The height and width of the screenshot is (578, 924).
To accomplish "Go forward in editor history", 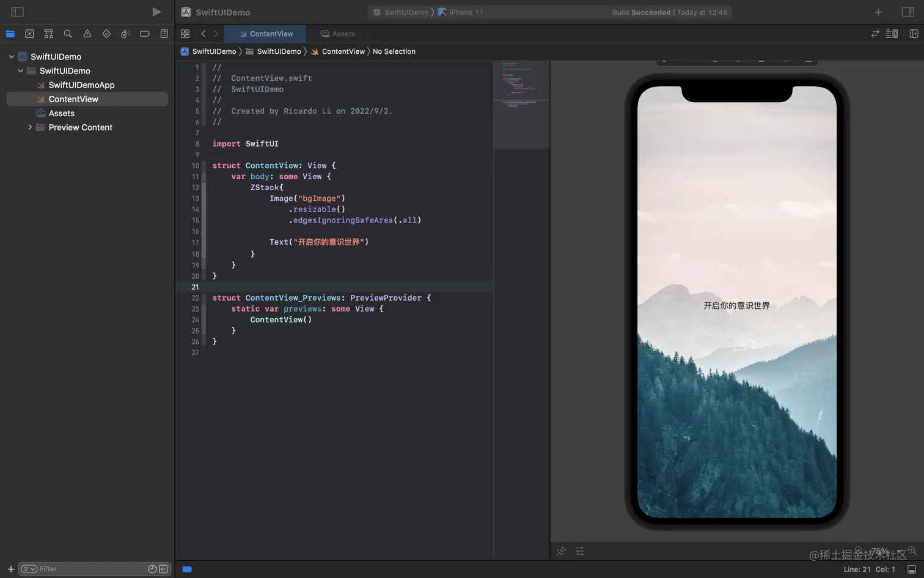I will point(216,34).
